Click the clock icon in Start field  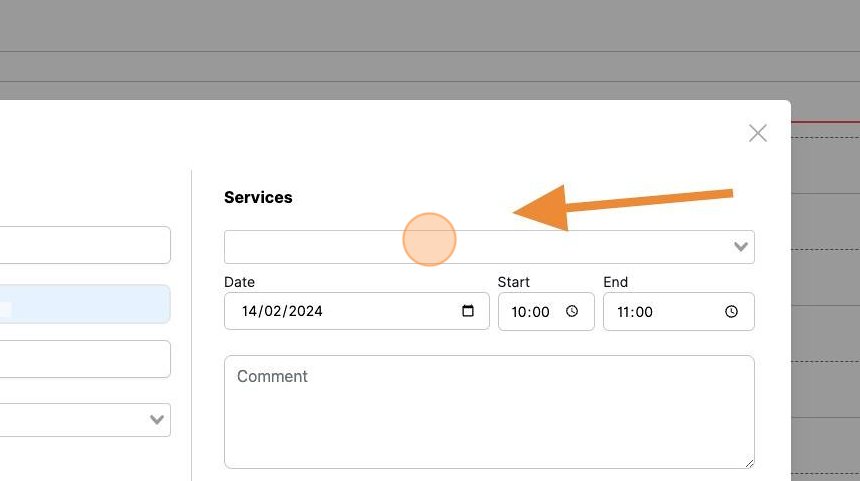[572, 312]
